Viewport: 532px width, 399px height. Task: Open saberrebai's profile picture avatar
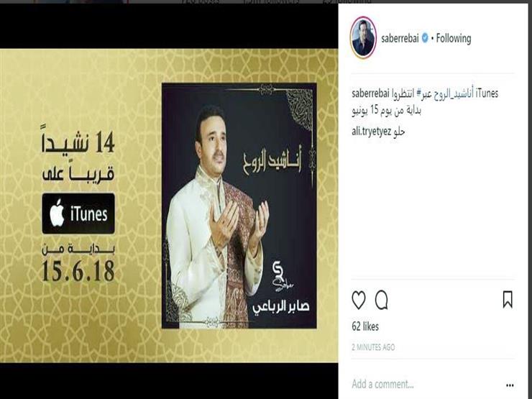tap(363, 37)
